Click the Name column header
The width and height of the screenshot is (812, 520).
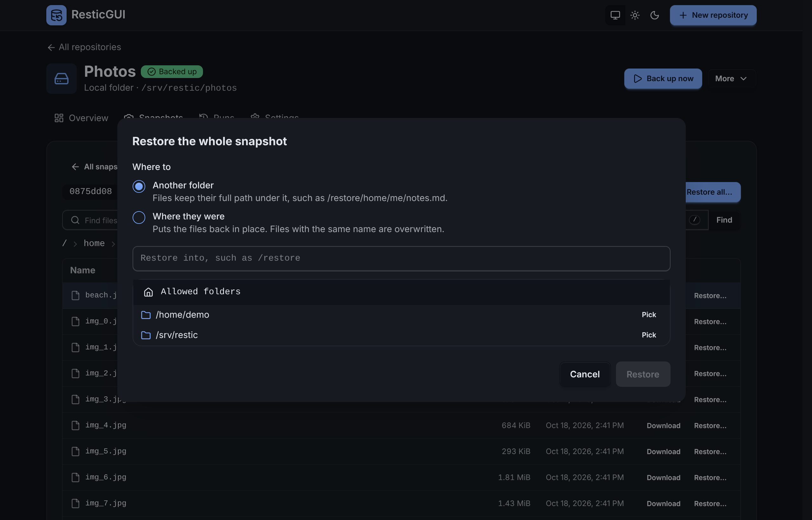(82, 270)
